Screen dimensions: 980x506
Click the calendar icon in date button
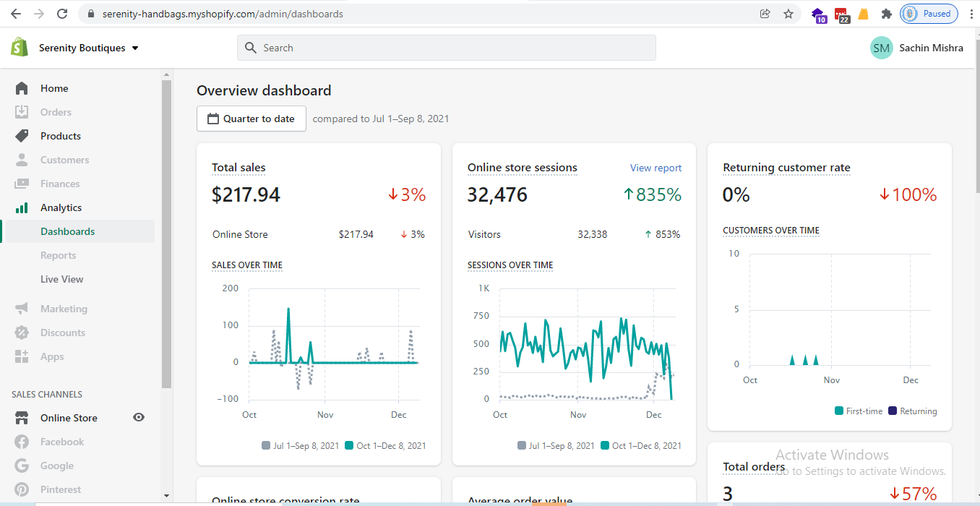[213, 119]
